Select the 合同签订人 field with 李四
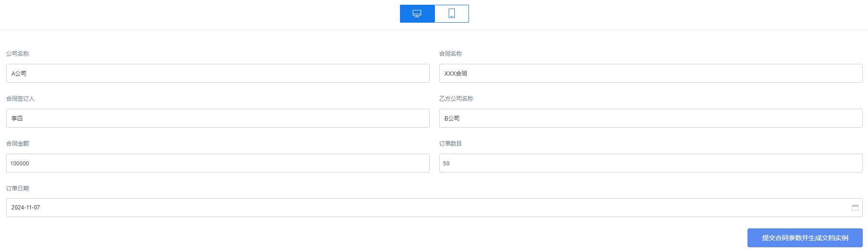This screenshot has height=252, width=868. tap(218, 118)
